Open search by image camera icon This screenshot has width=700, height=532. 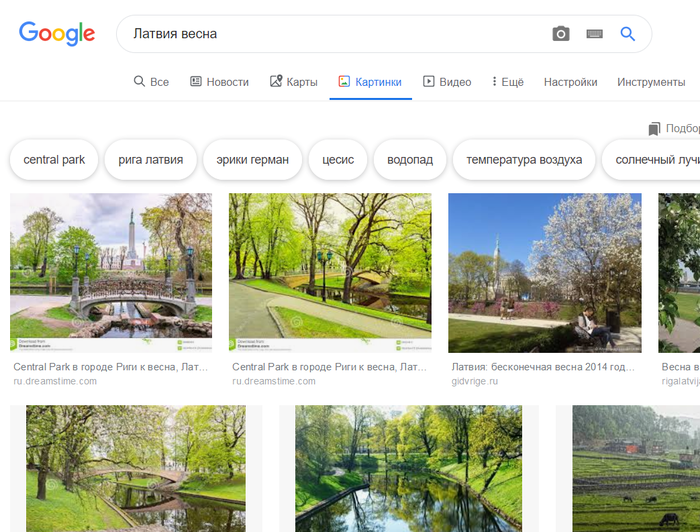click(x=561, y=34)
